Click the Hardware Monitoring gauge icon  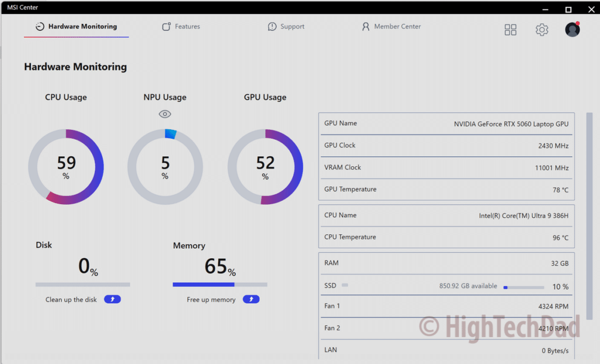coord(40,26)
